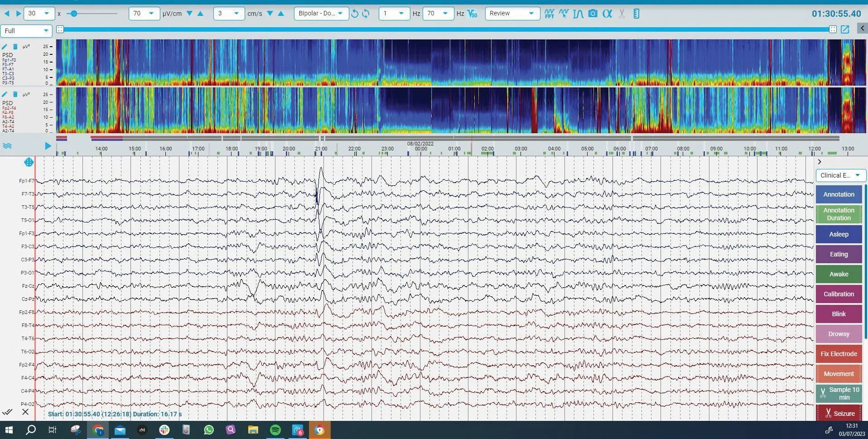868x439 pixels.
Task: Open trend panel in new window icon
Action: click(845, 29)
